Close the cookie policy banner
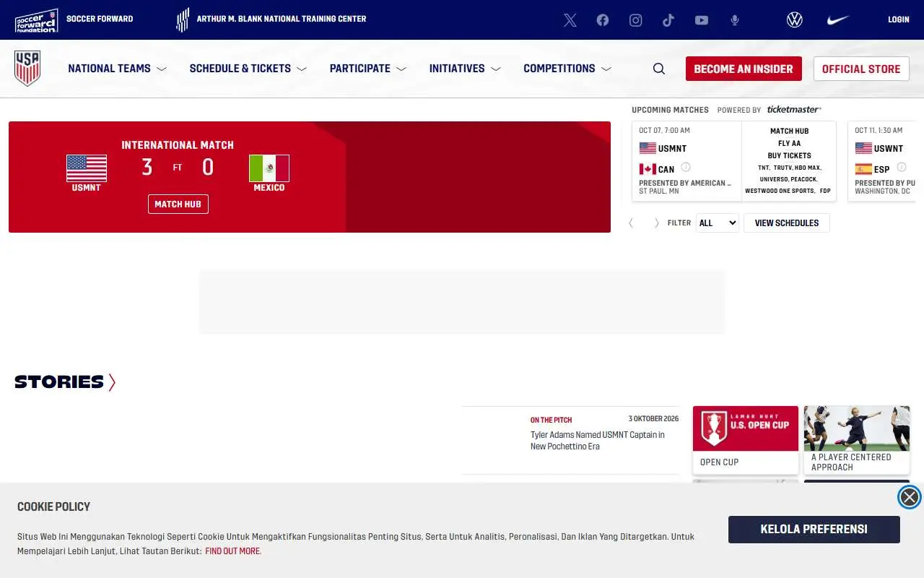This screenshot has height=578, width=924. (x=910, y=497)
